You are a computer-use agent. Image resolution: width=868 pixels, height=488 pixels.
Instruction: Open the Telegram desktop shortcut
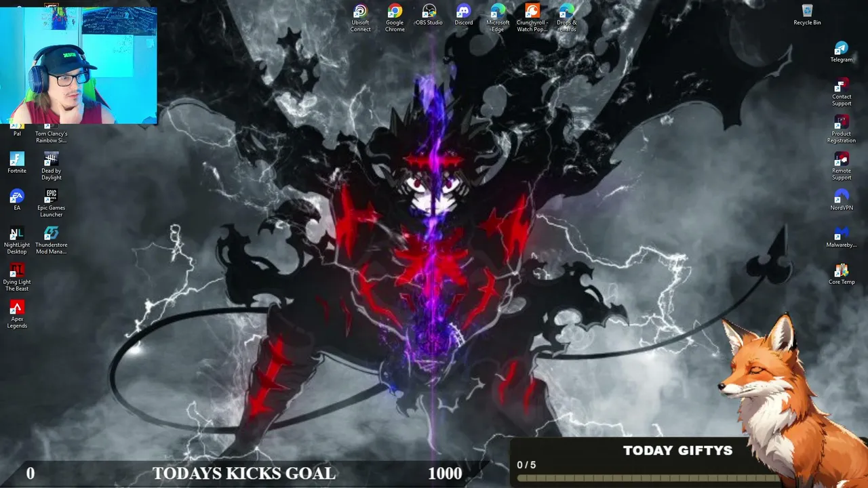pyautogui.click(x=841, y=52)
